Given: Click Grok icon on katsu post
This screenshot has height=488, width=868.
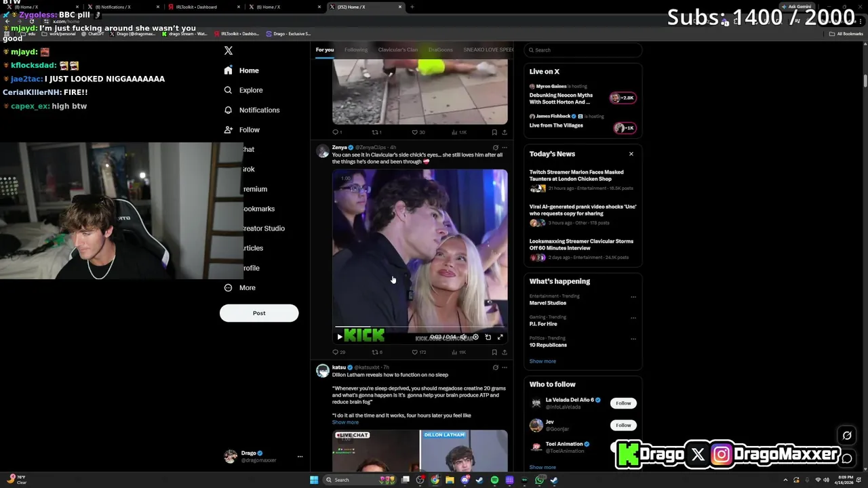Looking at the screenshot, I should [495, 367].
